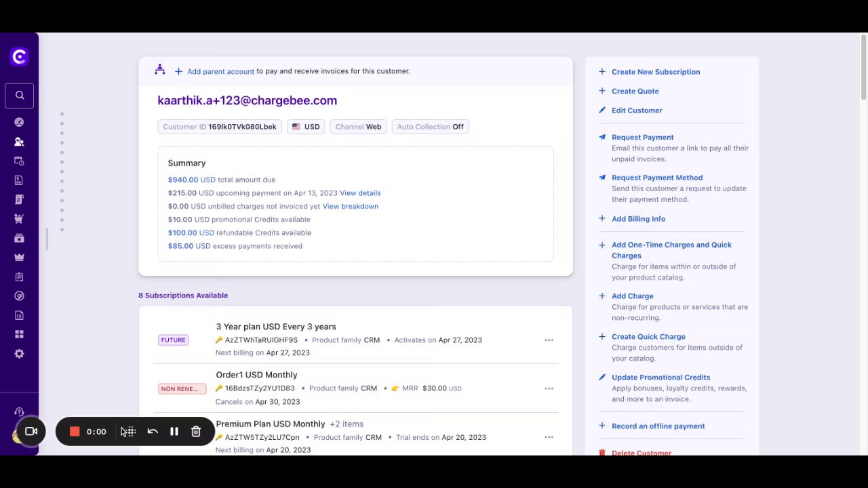This screenshot has height=488, width=868.
Task: Click the plus icon before Add parent account
Action: coord(178,71)
